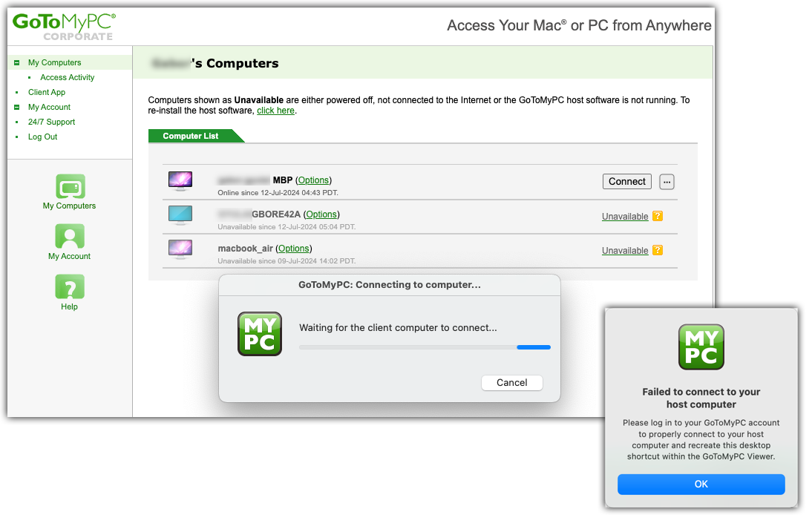Click the GBORE42A blue monitor icon
Screen dimensions: 812x515
180,215
